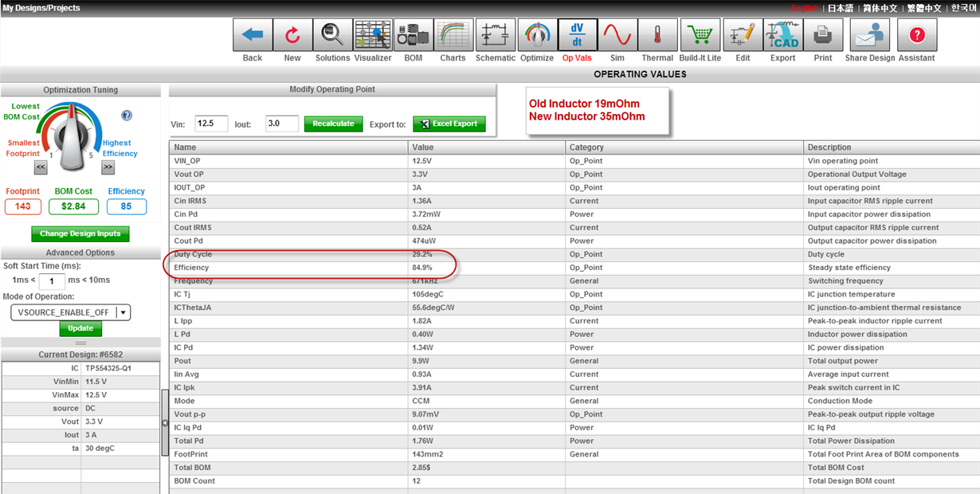Image resolution: width=980 pixels, height=494 pixels.
Task: Open the BOM components view
Action: (x=414, y=35)
